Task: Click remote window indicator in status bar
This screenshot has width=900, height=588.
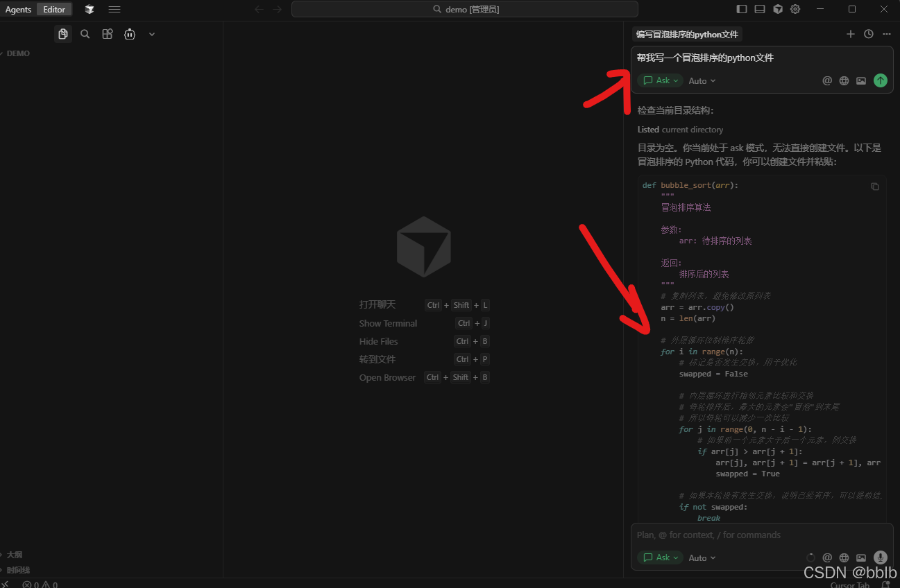Action: (6, 585)
